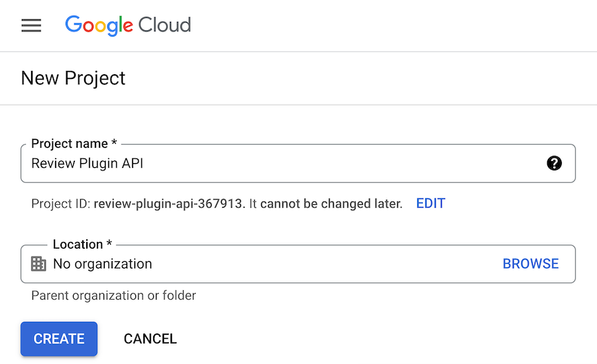This screenshot has width=597, height=364.
Task: Click the organization building icon in Location
Action: pos(39,264)
